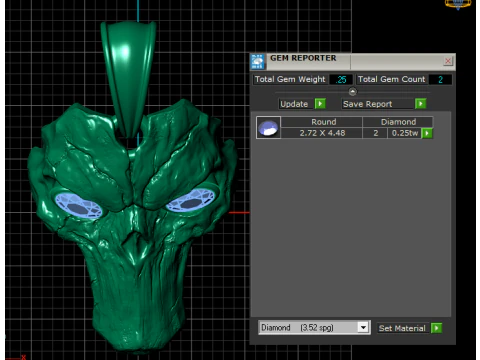This screenshot has width=480, height=360.
Task: Click the Total Gem Weight value field
Action: point(341,80)
